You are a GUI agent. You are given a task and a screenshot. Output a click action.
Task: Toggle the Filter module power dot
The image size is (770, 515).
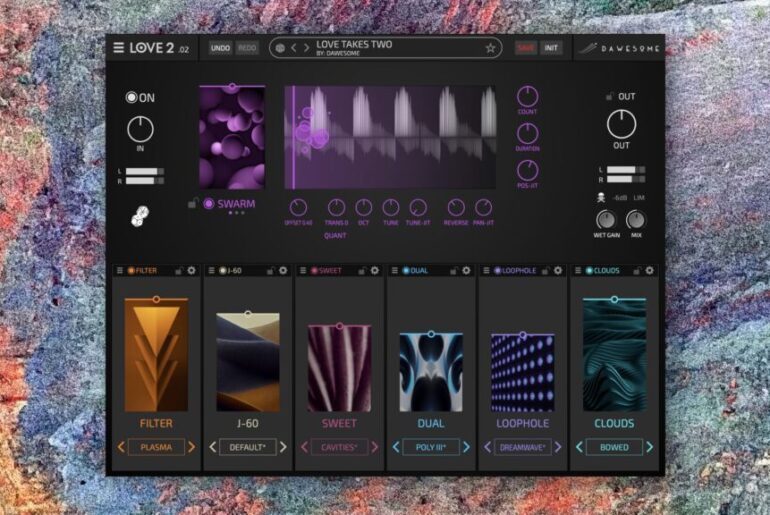(x=131, y=271)
